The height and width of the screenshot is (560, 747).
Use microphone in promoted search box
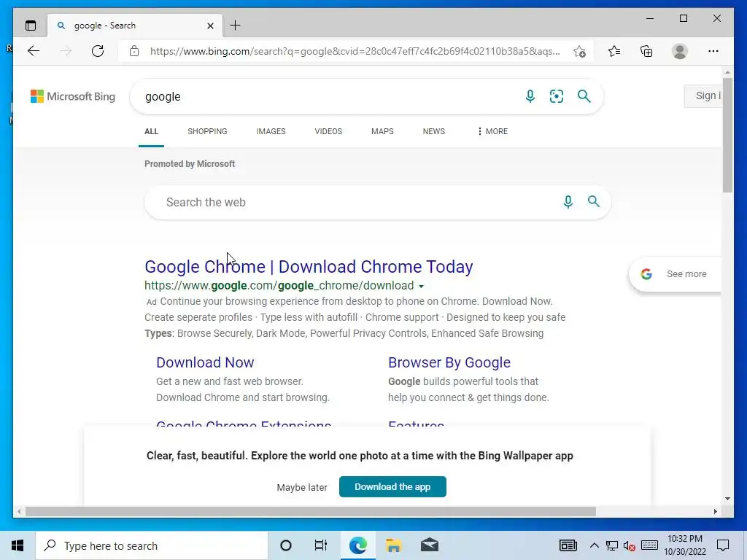tap(568, 202)
